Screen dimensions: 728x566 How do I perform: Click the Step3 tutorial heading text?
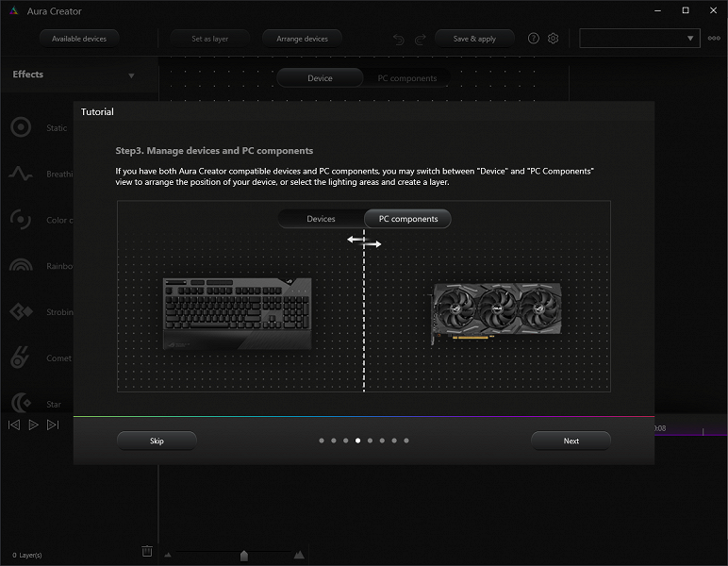(214, 150)
